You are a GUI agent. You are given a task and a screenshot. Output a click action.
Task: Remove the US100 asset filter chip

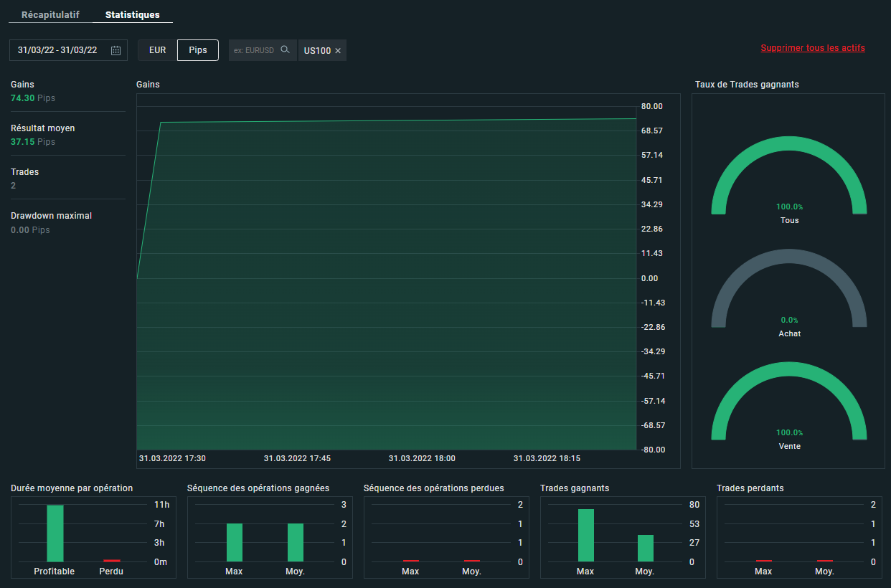click(x=338, y=51)
